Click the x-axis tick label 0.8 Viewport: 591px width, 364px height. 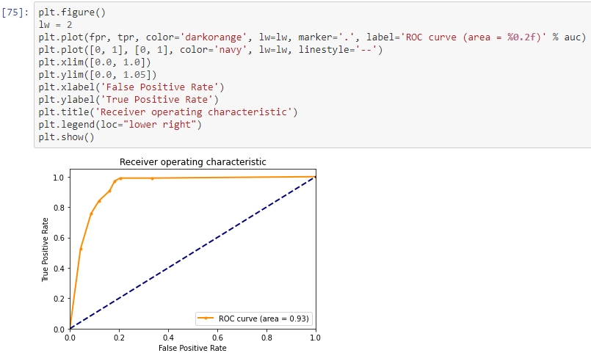(x=267, y=338)
